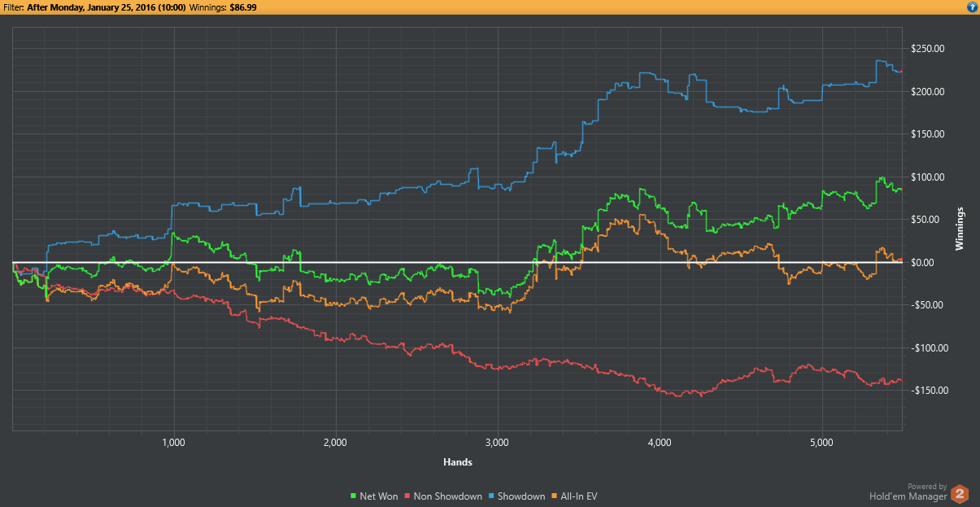Click the $250.00 y-axis label

coord(927,49)
